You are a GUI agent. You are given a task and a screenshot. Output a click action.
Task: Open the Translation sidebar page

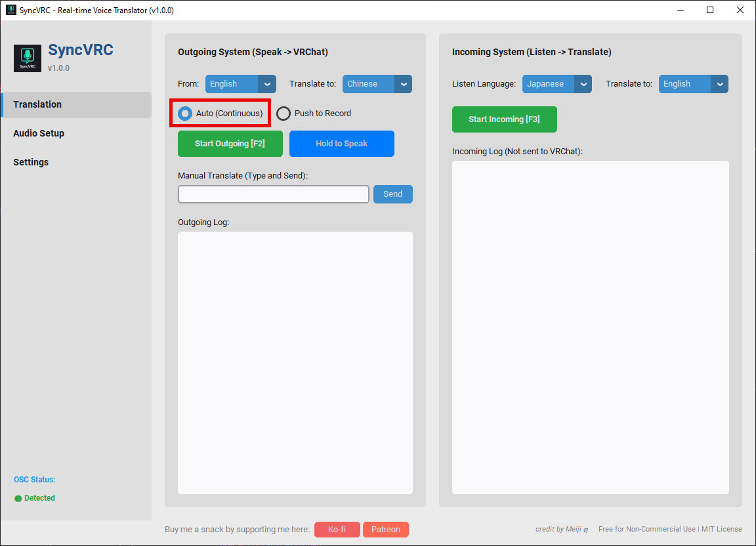(x=76, y=104)
